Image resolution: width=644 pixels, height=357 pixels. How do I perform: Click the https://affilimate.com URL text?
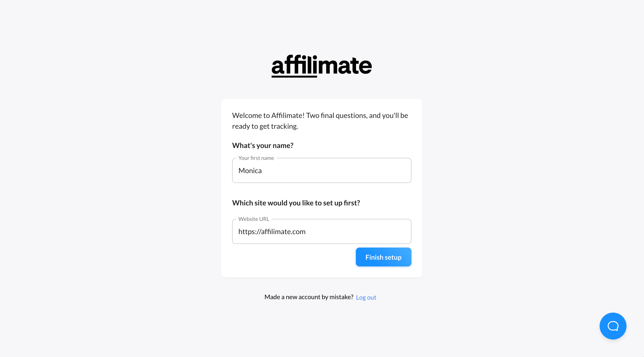click(272, 232)
